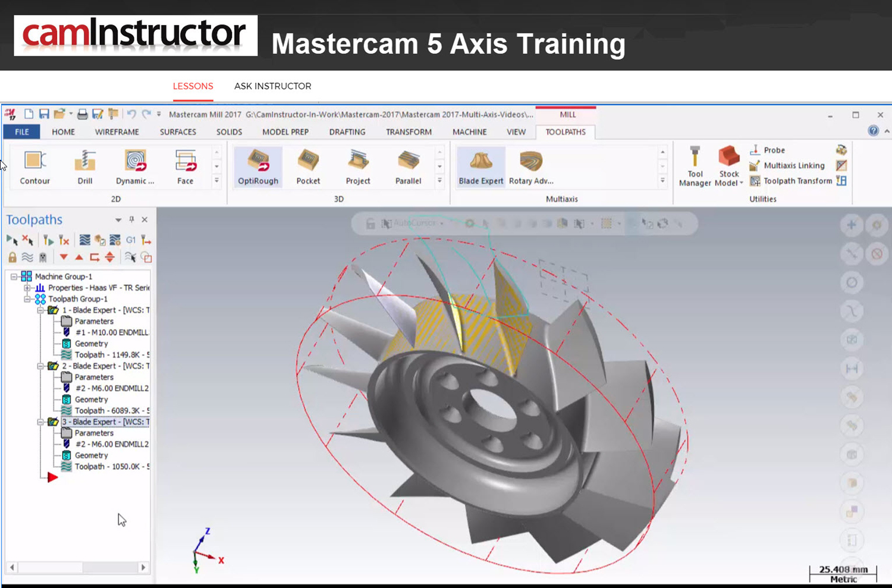
Task: Save the file from quick access toolbar
Action: [44, 114]
